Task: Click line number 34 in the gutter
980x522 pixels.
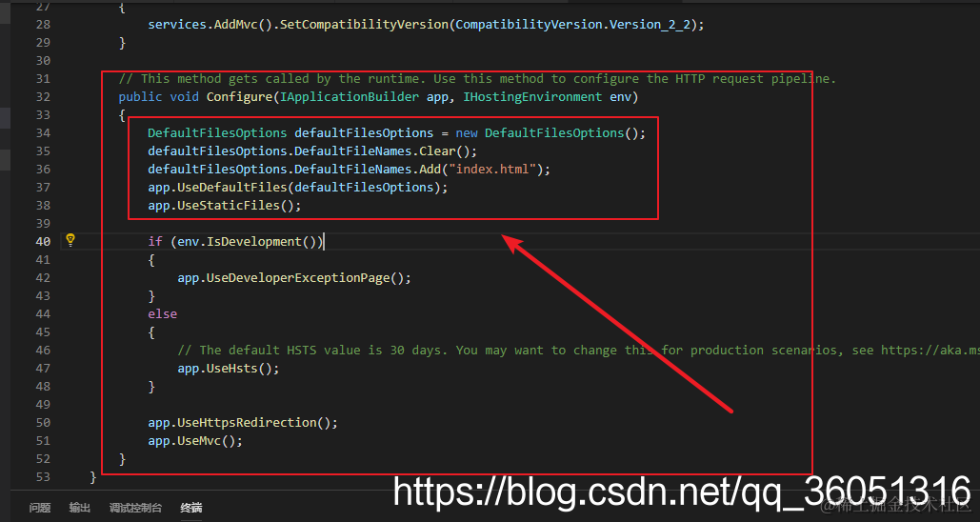Action: coord(43,133)
